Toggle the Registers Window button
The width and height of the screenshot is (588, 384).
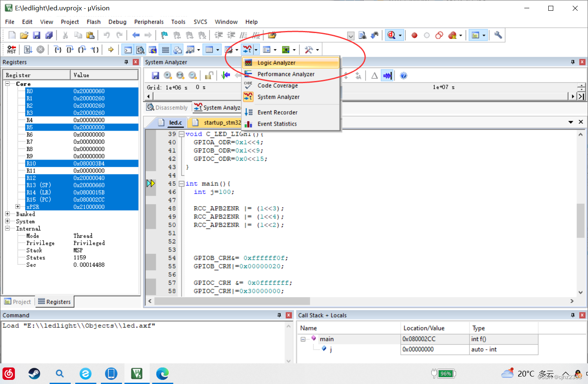click(165, 50)
